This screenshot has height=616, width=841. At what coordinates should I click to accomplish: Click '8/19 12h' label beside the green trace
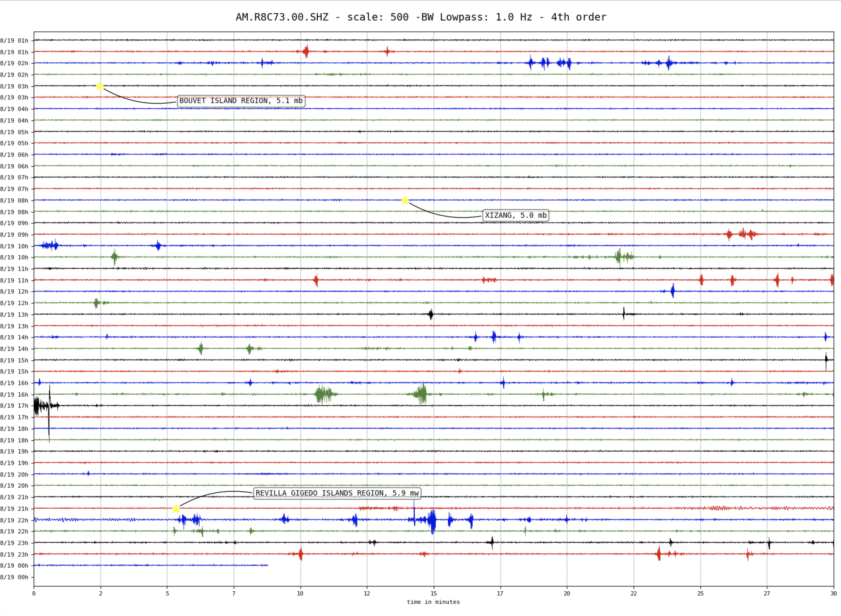14,303
